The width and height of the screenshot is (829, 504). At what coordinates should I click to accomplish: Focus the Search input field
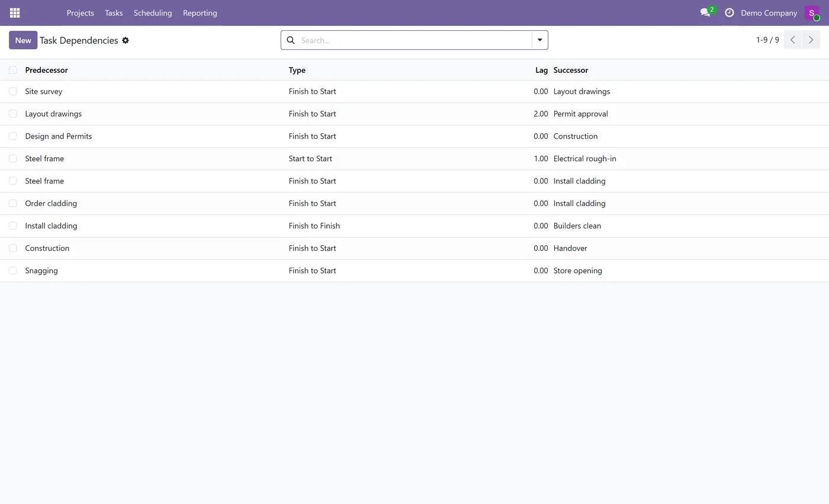pyautogui.click(x=415, y=40)
